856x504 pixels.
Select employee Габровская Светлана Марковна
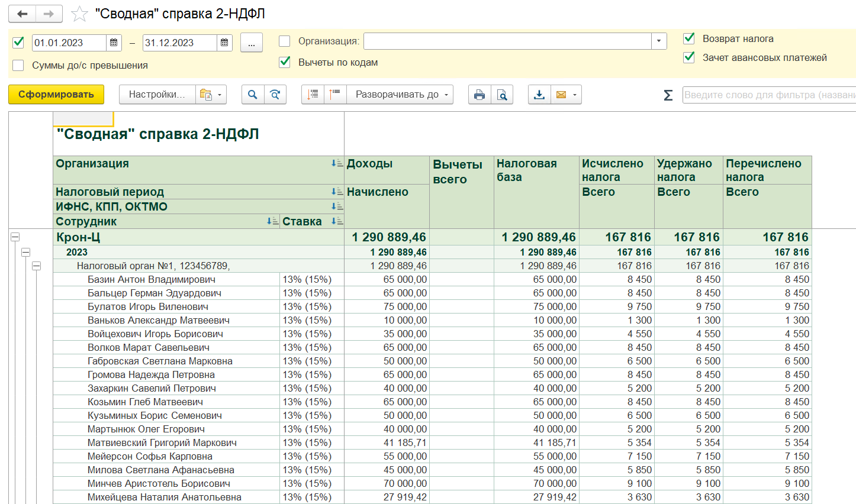(x=160, y=361)
